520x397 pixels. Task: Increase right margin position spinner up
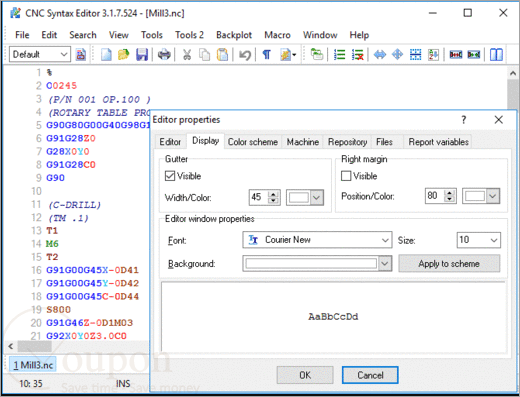(x=449, y=193)
